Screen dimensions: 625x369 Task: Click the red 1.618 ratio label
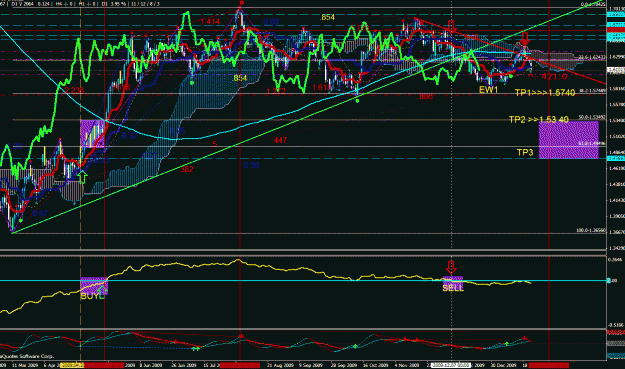coord(321,87)
